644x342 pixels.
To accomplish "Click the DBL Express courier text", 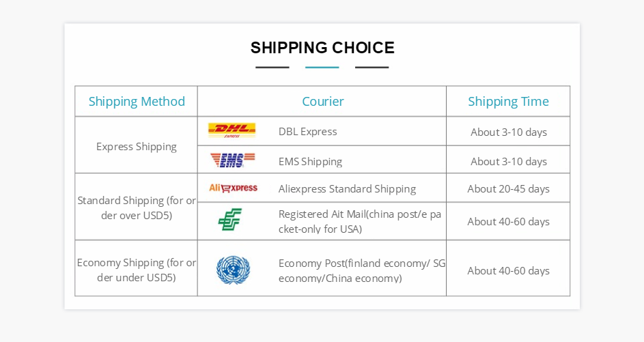I will pos(307,132).
